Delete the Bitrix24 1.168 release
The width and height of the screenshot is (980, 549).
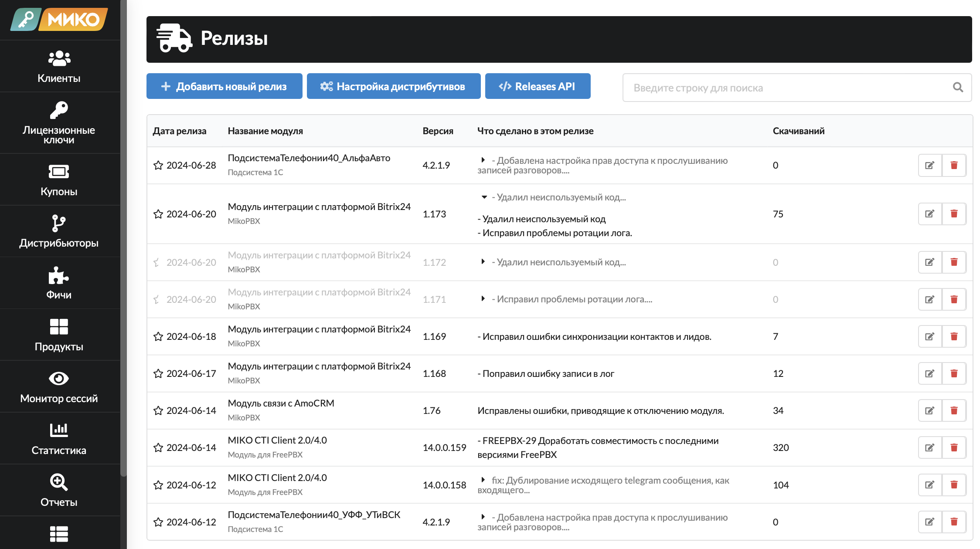(x=954, y=373)
